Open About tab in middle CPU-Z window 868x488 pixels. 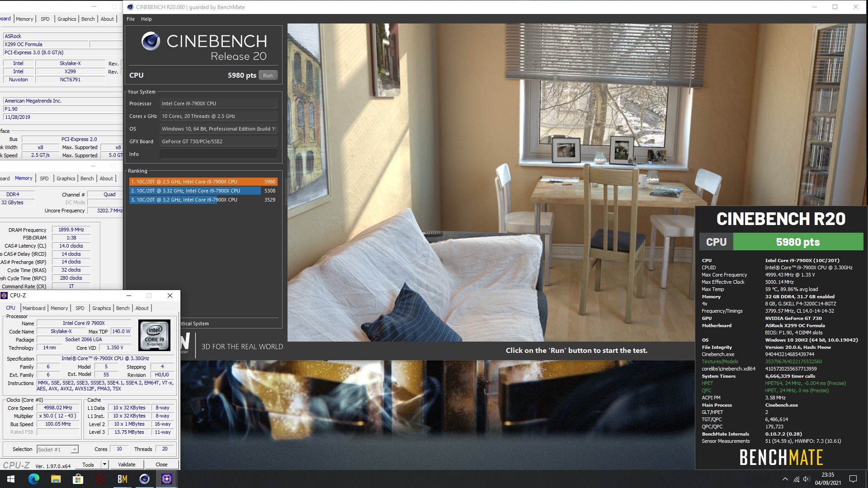point(106,178)
